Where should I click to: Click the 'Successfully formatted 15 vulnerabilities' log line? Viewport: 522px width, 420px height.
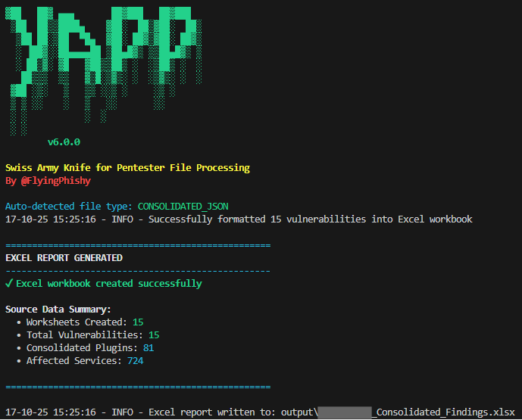tap(239, 219)
